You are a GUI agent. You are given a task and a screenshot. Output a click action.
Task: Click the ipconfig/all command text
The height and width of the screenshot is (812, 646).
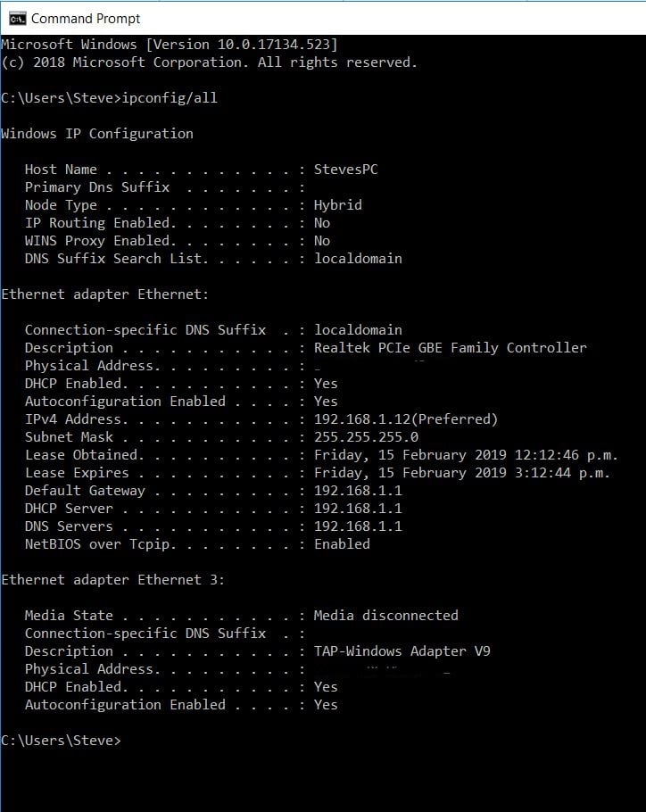(x=170, y=98)
